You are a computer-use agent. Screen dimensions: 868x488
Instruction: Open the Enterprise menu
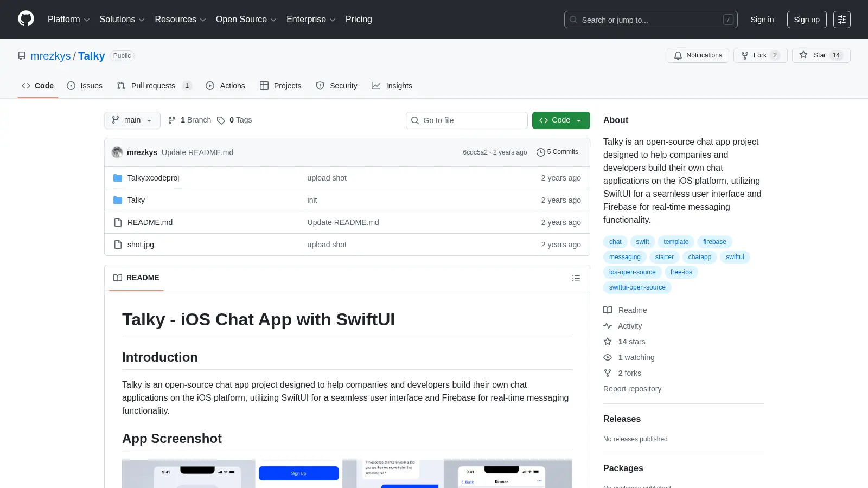click(311, 20)
